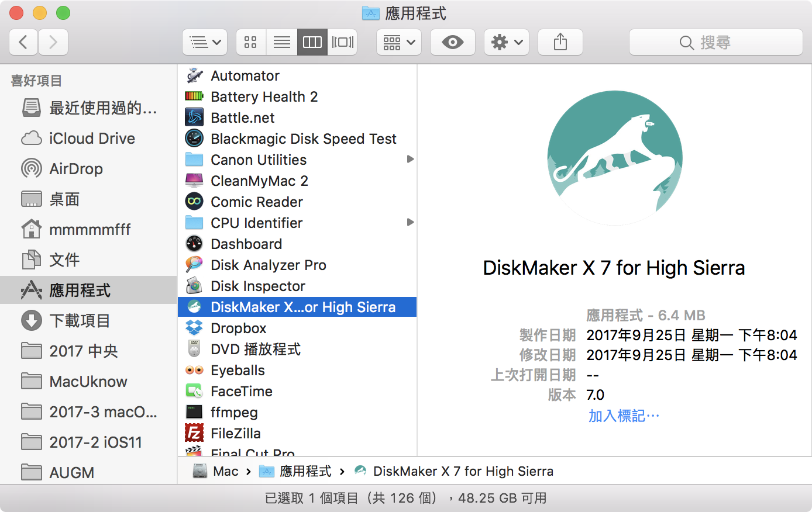Click the Share button

[x=560, y=42]
